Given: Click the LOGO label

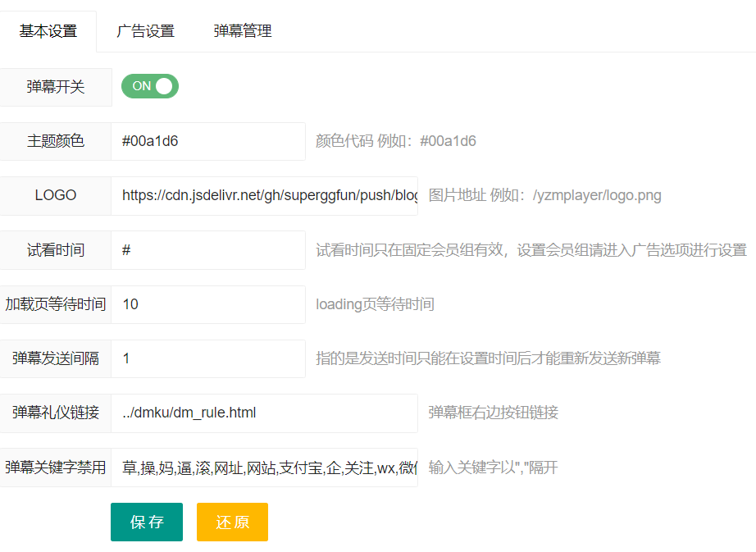Looking at the screenshot, I should click(x=56, y=196).
